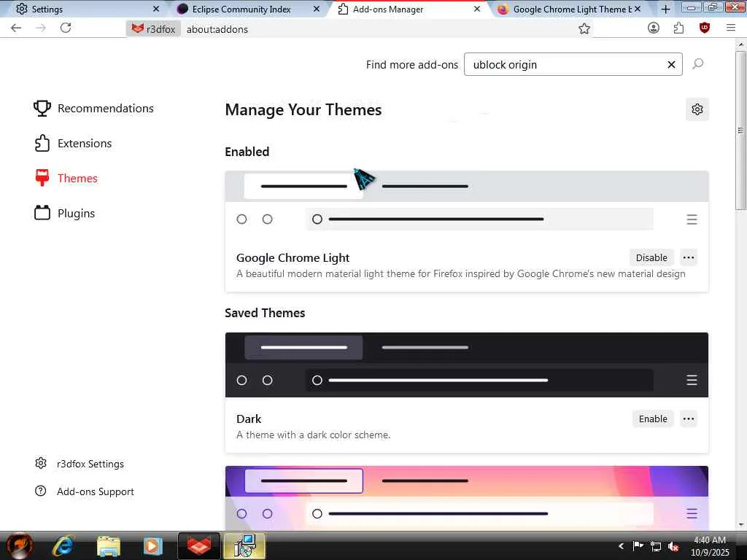This screenshot has height=560, width=747.
Task: Open the taskbar clock and date
Action: [x=710, y=546]
